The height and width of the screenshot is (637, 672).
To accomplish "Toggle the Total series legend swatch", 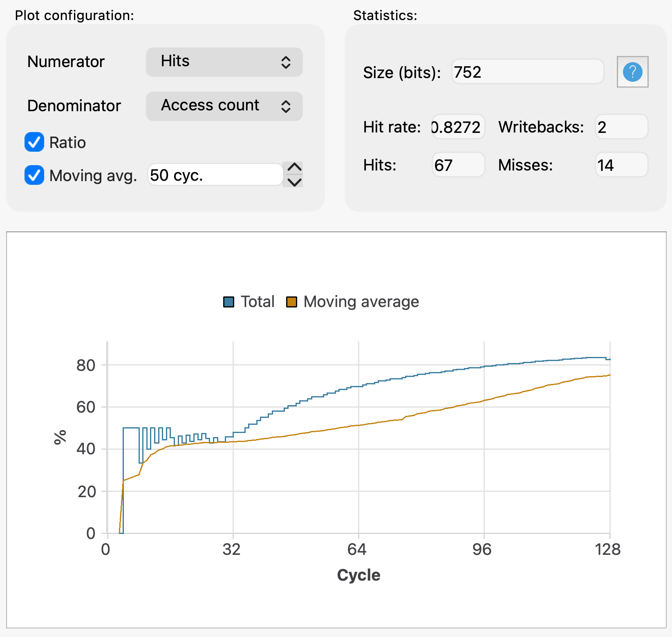I will click(228, 302).
